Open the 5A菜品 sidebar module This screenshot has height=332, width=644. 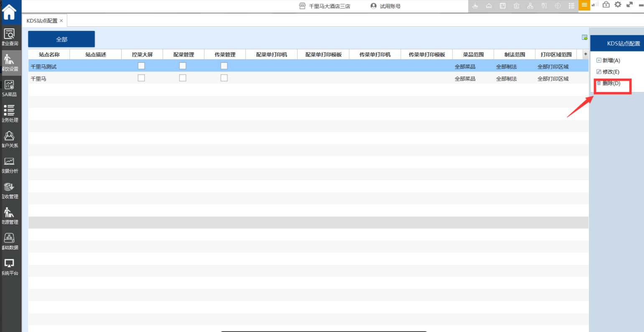(9, 88)
